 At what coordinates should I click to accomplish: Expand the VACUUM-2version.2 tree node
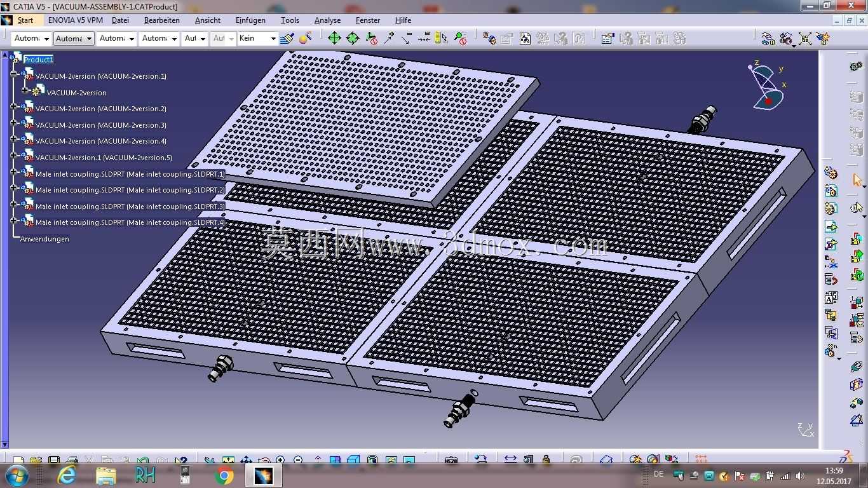point(14,107)
